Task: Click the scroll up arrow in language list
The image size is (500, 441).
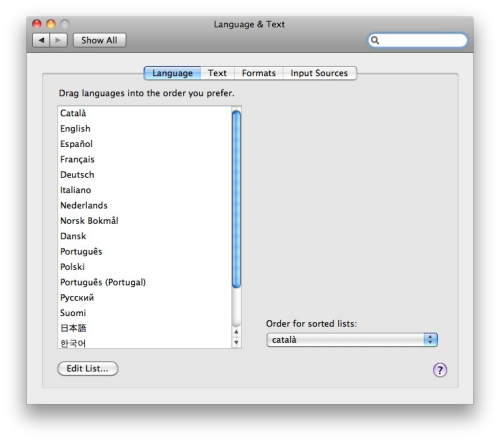Action: pos(236,332)
